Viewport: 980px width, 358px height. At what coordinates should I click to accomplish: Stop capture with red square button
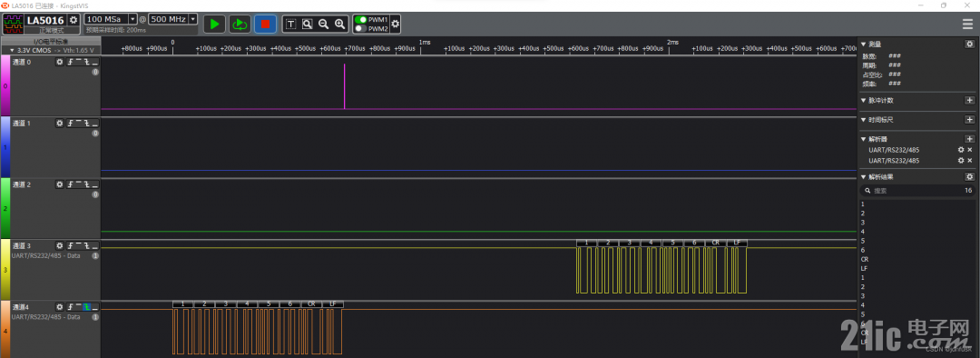265,24
